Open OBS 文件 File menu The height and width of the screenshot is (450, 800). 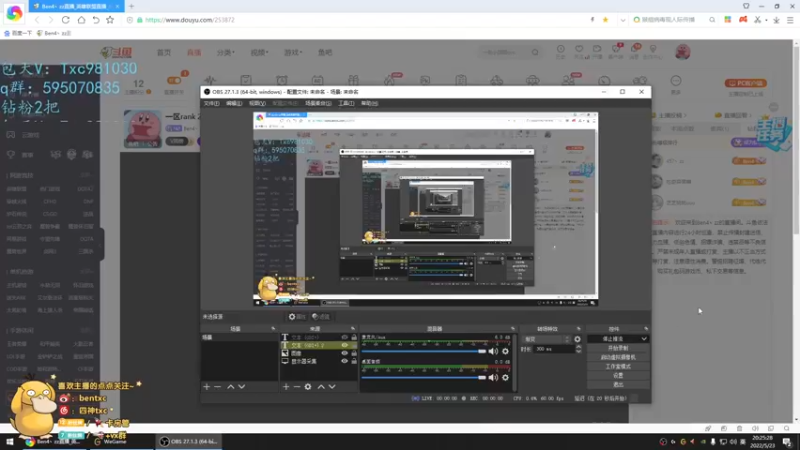pos(211,103)
